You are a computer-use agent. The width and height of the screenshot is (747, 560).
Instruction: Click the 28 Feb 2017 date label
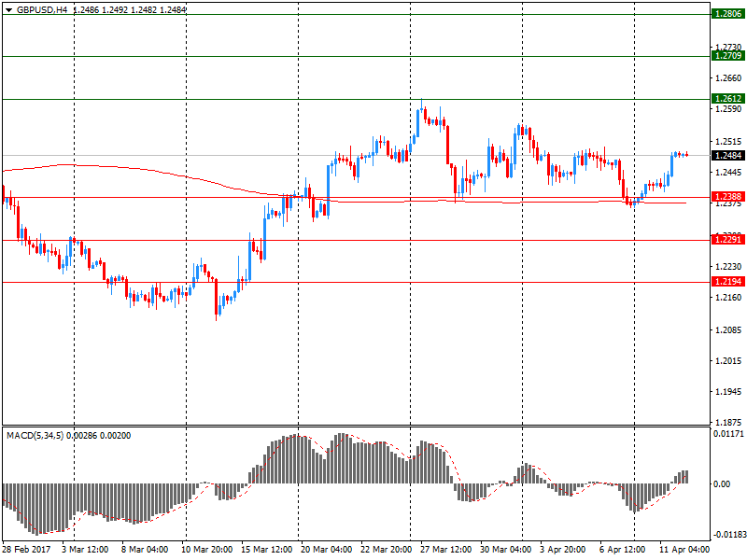(27, 550)
